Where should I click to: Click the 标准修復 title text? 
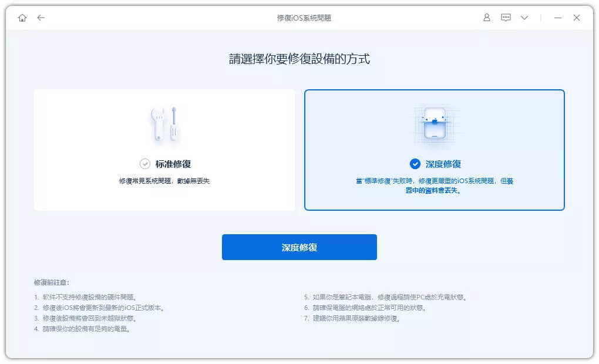coord(173,164)
